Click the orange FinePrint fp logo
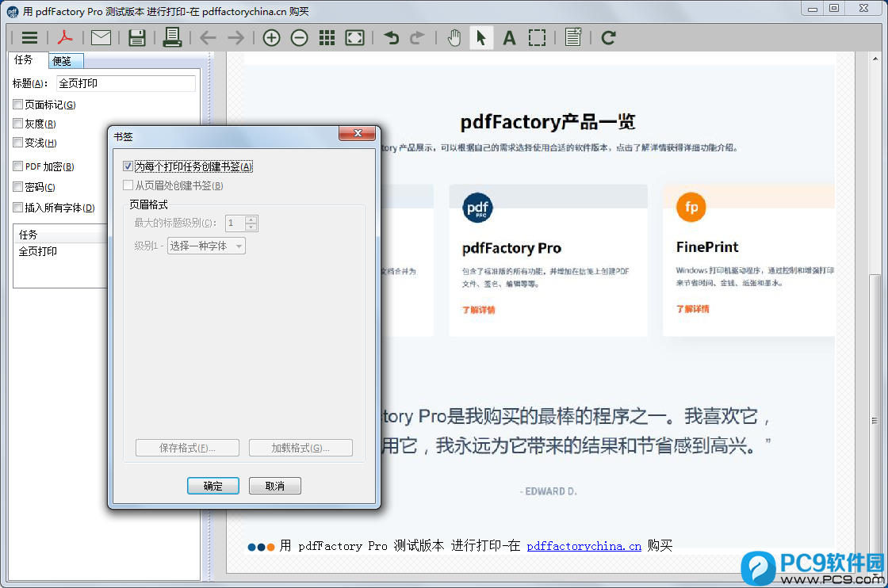 click(691, 207)
